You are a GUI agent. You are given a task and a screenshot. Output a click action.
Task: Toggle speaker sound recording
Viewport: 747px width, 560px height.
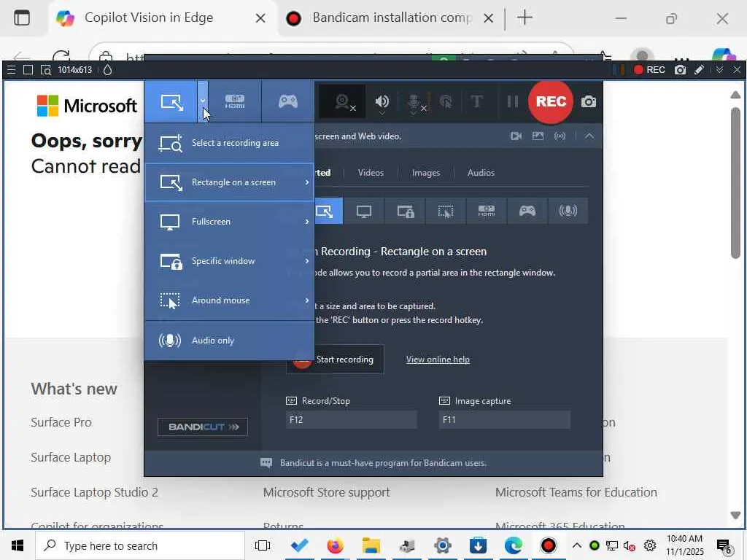click(x=382, y=102)
